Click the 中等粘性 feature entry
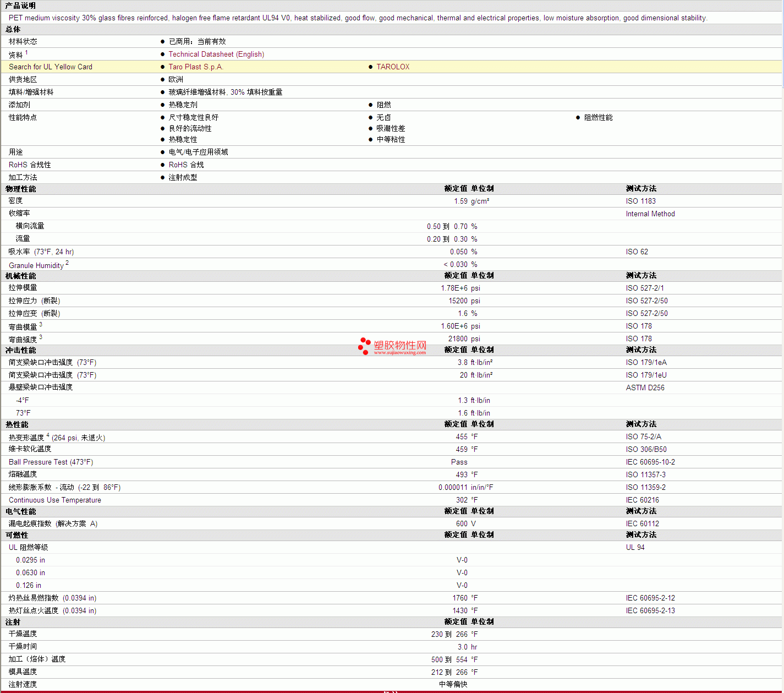784x693 pixels. click(x=391, y=139)
